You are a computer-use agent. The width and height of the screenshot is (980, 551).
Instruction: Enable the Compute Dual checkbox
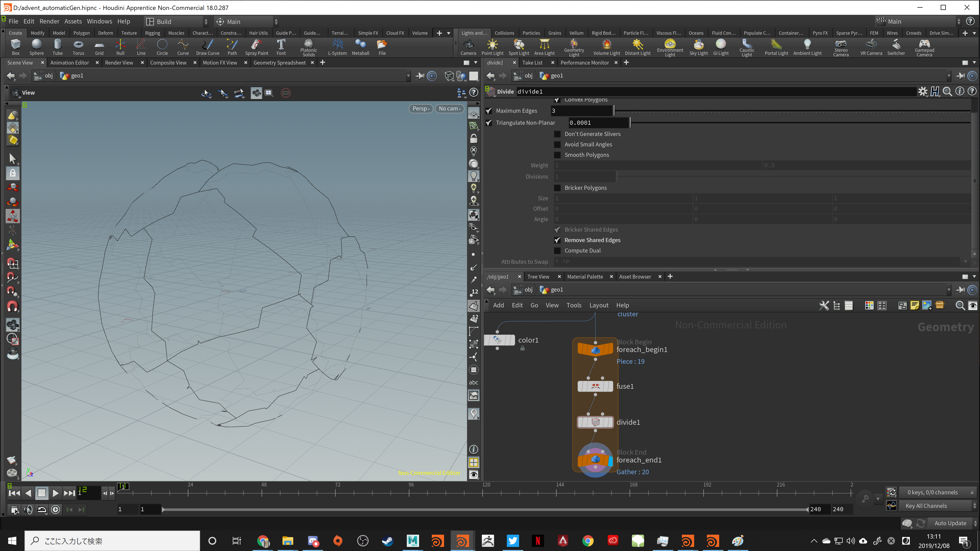point(557,251)
